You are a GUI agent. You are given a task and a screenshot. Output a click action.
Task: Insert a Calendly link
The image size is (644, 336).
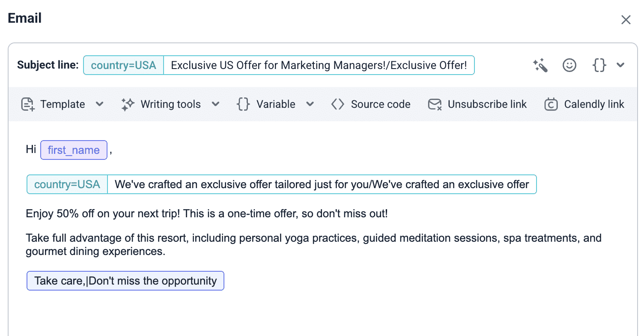click(594, 105)
